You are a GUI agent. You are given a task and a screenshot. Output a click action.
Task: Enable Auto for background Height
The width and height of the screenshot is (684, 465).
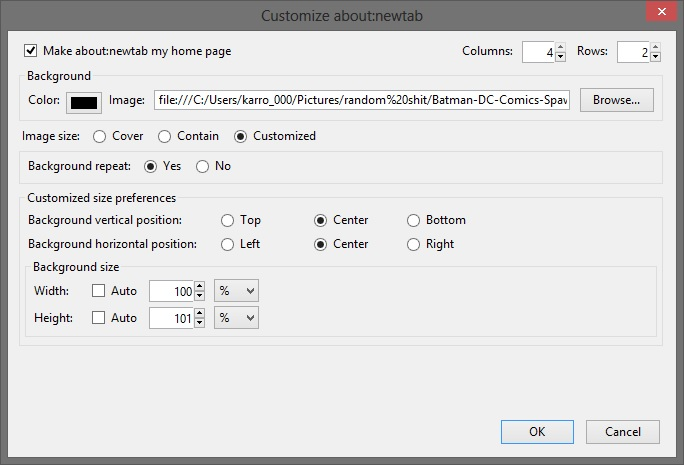coord(99,318)
